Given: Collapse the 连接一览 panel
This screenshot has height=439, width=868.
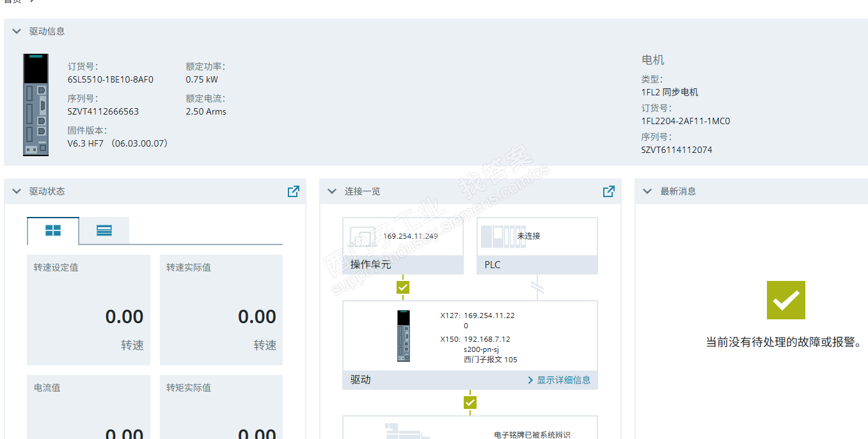Looking at the screenshot, I should pyautogui.click(x=332, y=191).
